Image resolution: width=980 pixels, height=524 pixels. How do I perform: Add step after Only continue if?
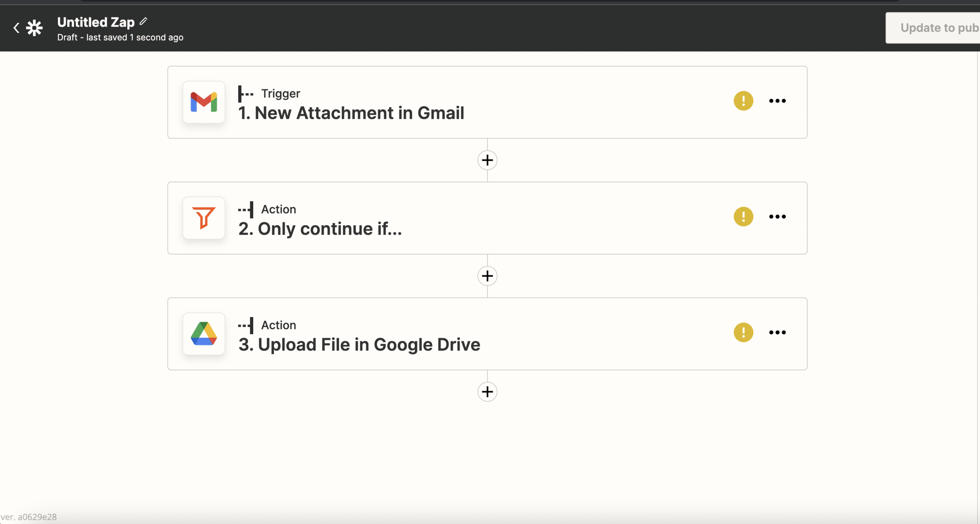point(487,276)
